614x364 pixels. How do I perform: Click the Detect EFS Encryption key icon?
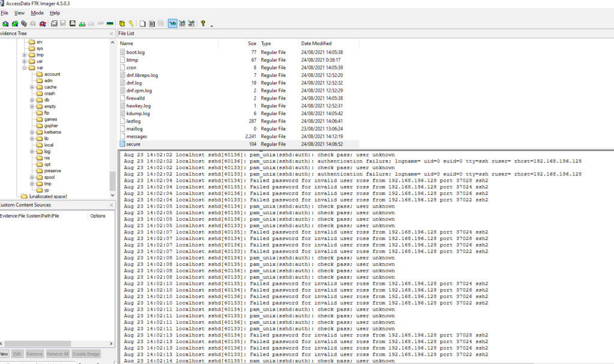(x=131, y=23)
